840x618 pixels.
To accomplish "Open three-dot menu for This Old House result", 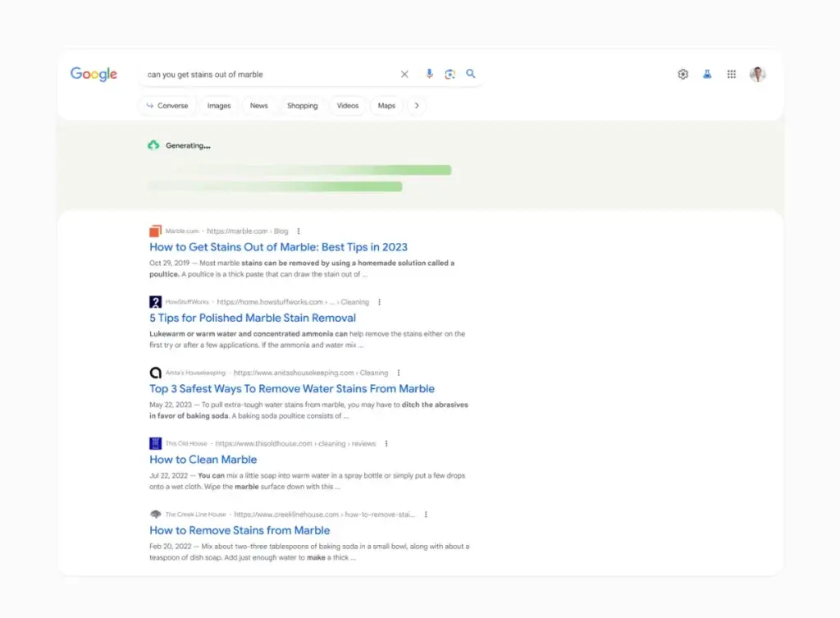I will pos(386,444).
